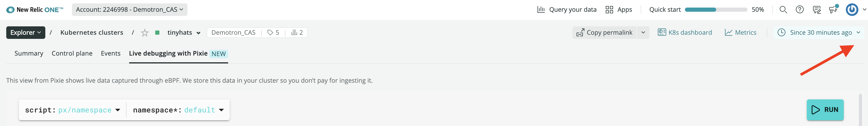The image size is (868, 126).
Task: Expand the Account selector dropdown
Action: pos(129,10)
